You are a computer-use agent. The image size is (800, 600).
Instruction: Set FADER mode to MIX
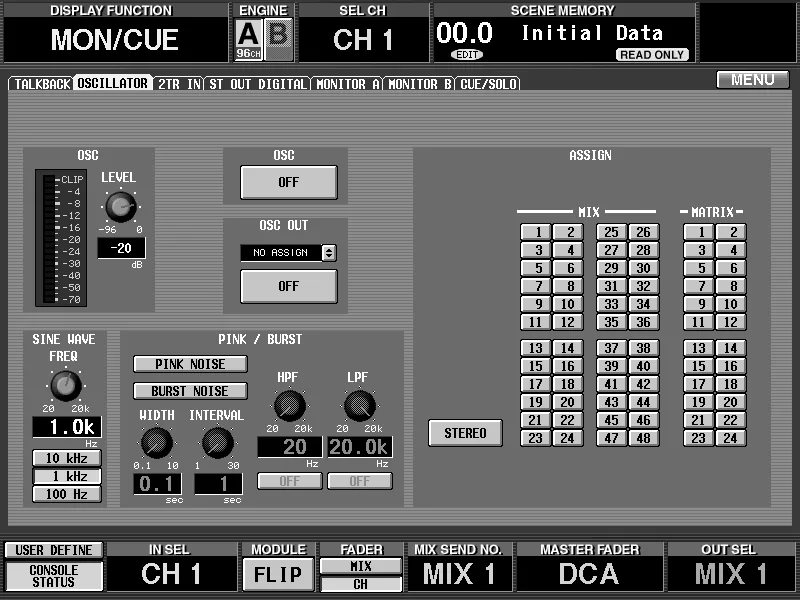[x=361, y=566]
